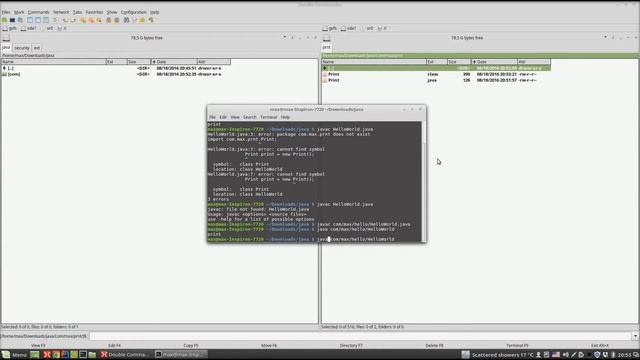Select the sr0 drive button in left panel

click(x=47, y=29)
